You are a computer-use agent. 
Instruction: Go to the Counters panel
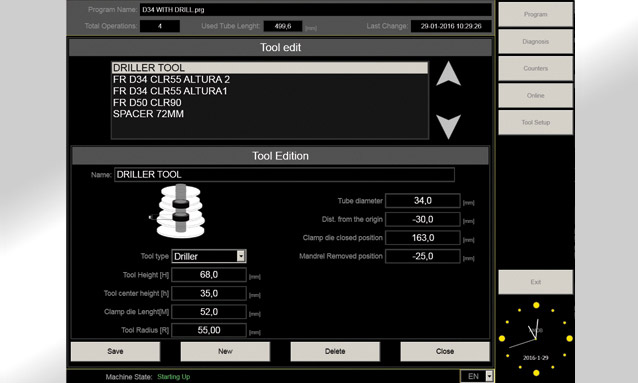coord(535,68)
